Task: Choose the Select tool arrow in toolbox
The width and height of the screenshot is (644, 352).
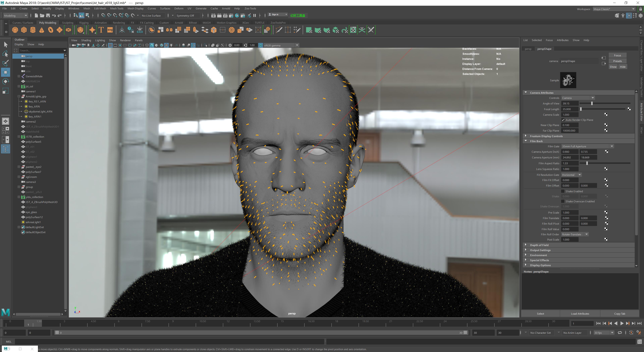Action: tap(6, 45)
